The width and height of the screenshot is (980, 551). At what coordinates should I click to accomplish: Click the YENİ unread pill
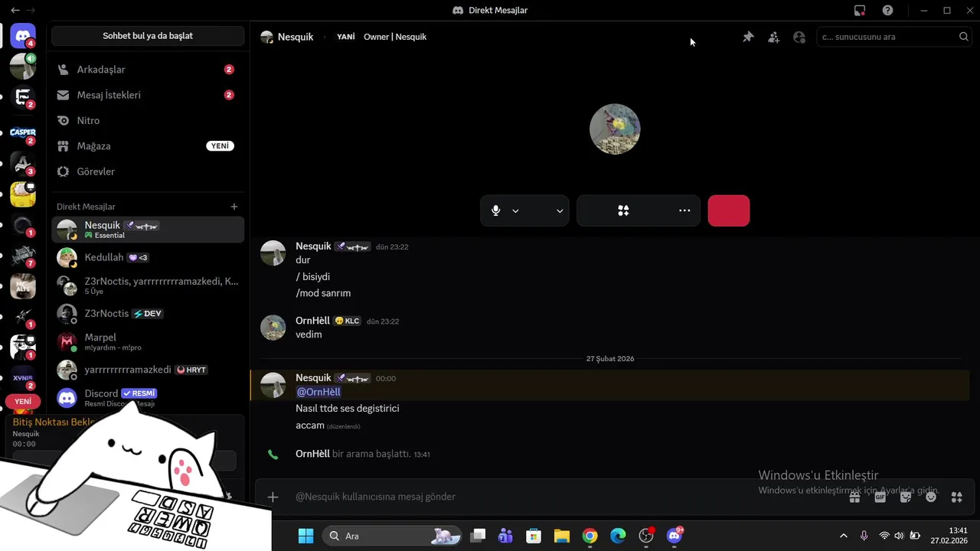coord(23,401)
